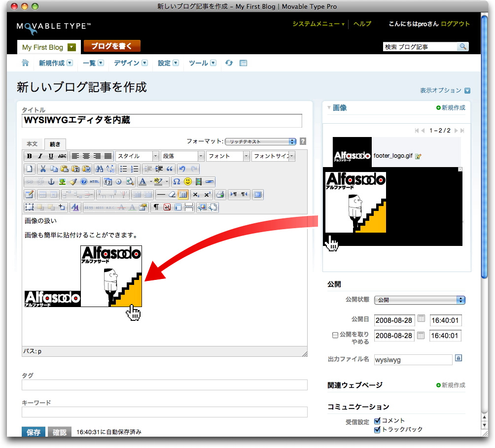Screen dimensions: 495x448
Task: Open the text color picker arrow
Action: pos(151,182)
